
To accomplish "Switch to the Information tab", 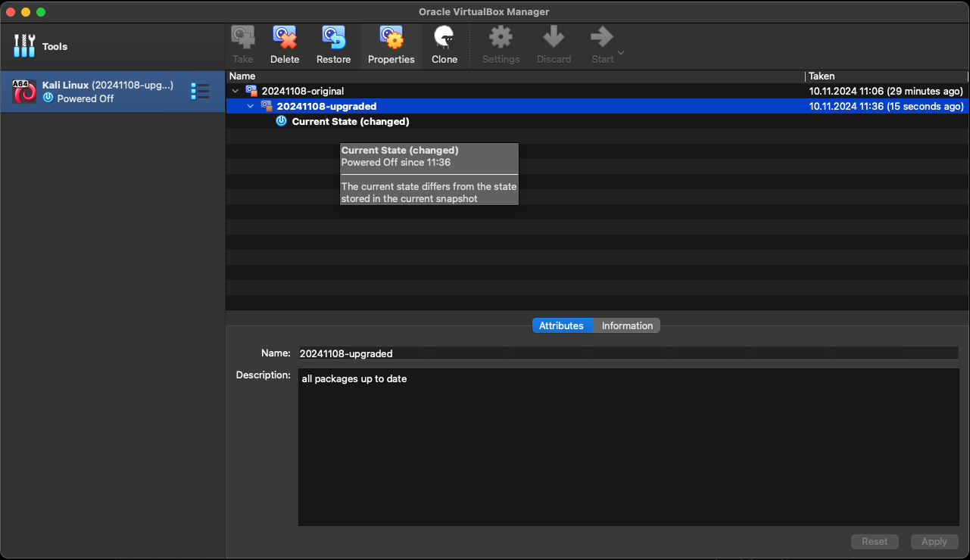I will 627,325.
